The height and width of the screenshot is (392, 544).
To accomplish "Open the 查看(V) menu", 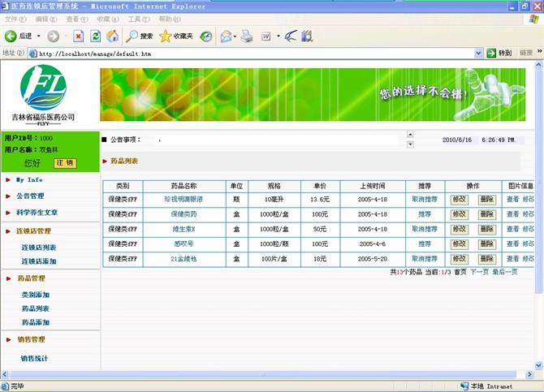I will (x=77, y=19).
